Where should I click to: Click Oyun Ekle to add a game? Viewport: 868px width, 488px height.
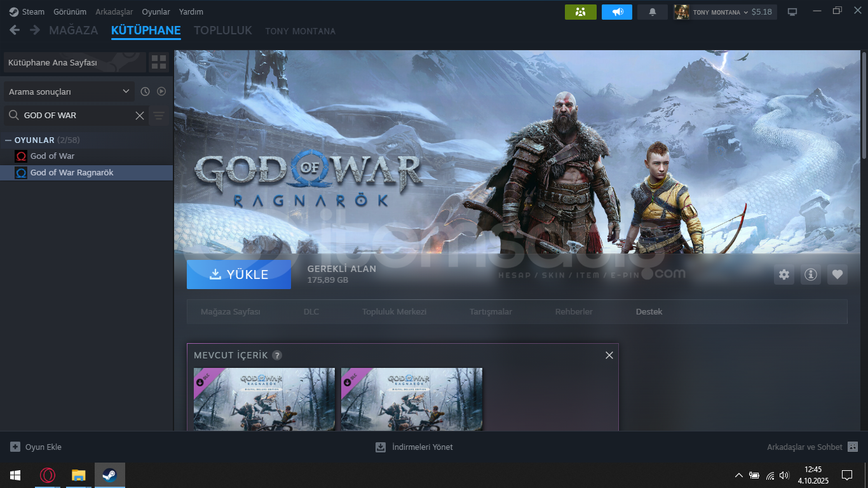point(36,447)
